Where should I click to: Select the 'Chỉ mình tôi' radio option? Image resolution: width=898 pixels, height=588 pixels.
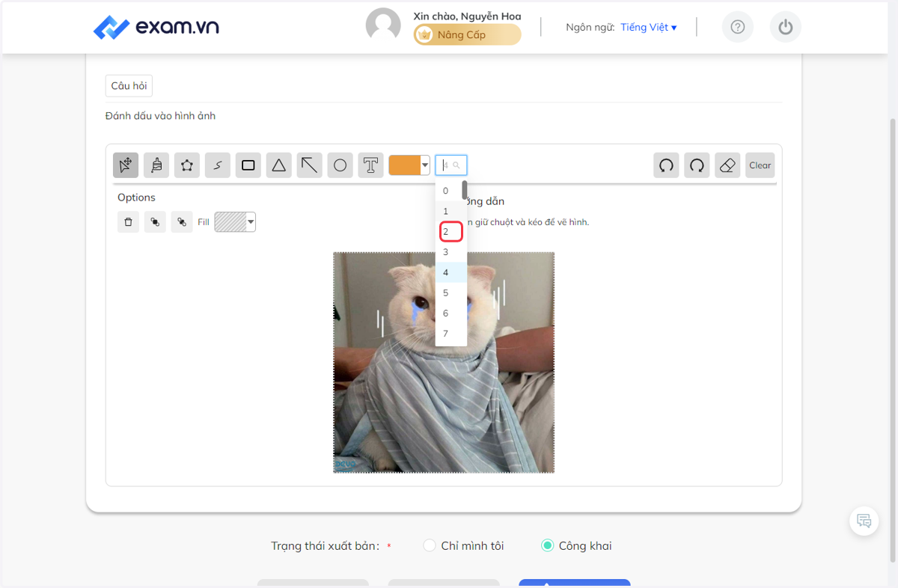click(430, 545)
